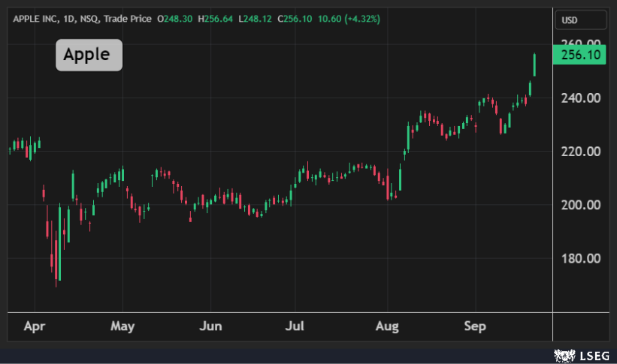
Task: Click the green 256.10 current price tag
Action: [579, 55]
